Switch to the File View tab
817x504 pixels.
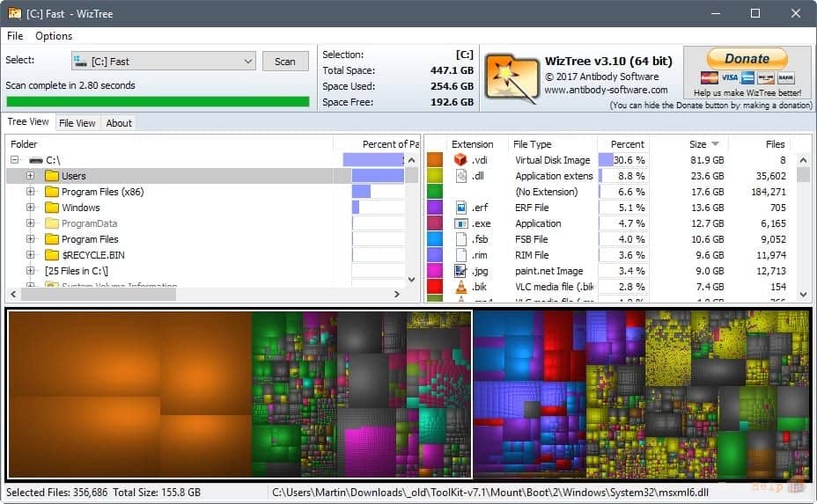pyautogui.click(x=77, y=123)
